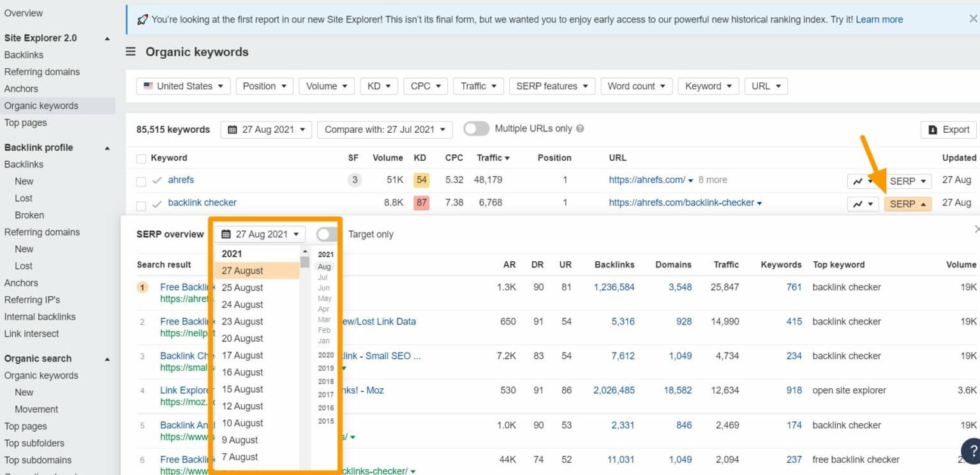Open the Volume filter dropdown

327,86
